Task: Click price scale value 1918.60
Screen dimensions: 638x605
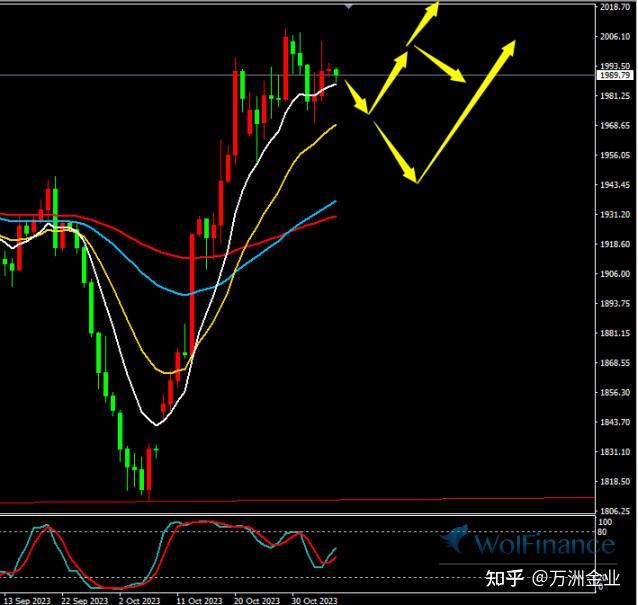Action: [x=615, y=245]
